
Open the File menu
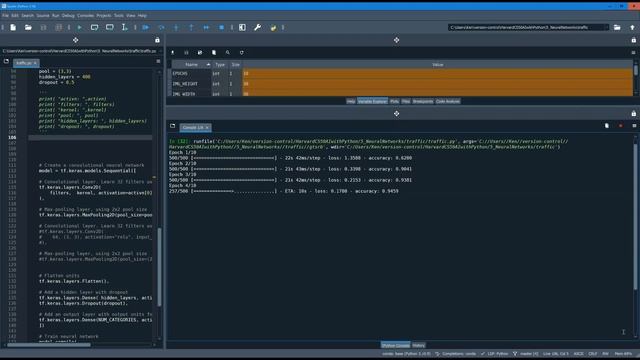click(x=5, y=16)
